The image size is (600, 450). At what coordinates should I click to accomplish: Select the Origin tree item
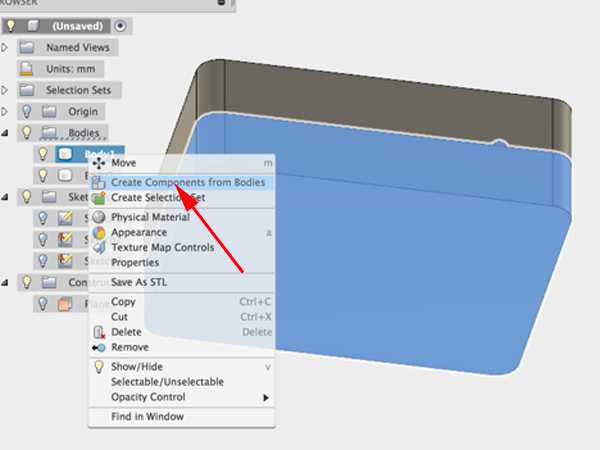coord(83,111)
